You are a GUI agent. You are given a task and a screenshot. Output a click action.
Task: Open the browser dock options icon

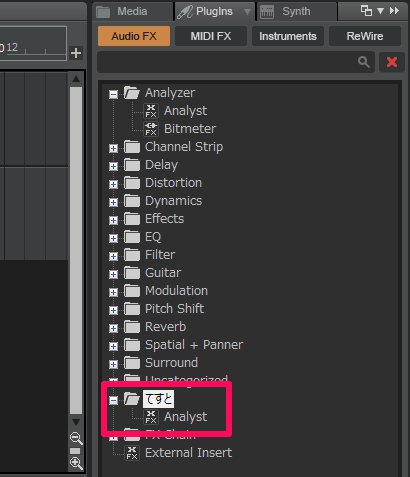(366, 11)
